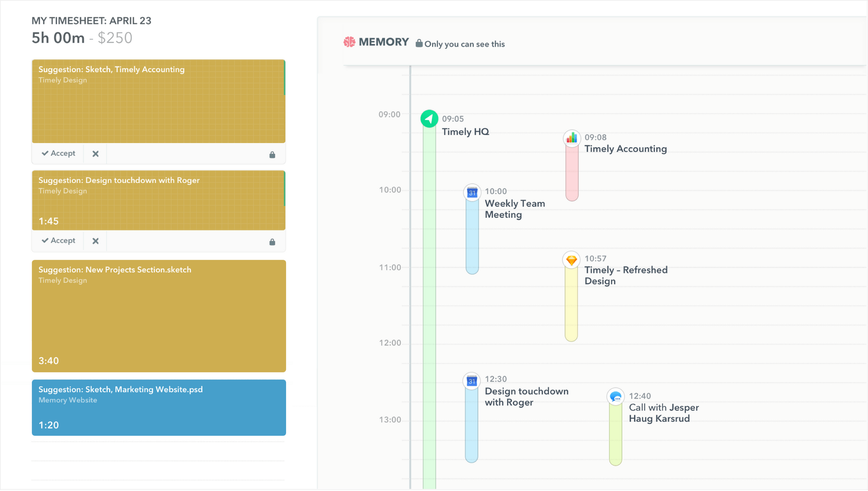Click the green Timely HQ location icon
Image resolution: width=868 pixels, height=491 pixels.
tap(429, 119)
